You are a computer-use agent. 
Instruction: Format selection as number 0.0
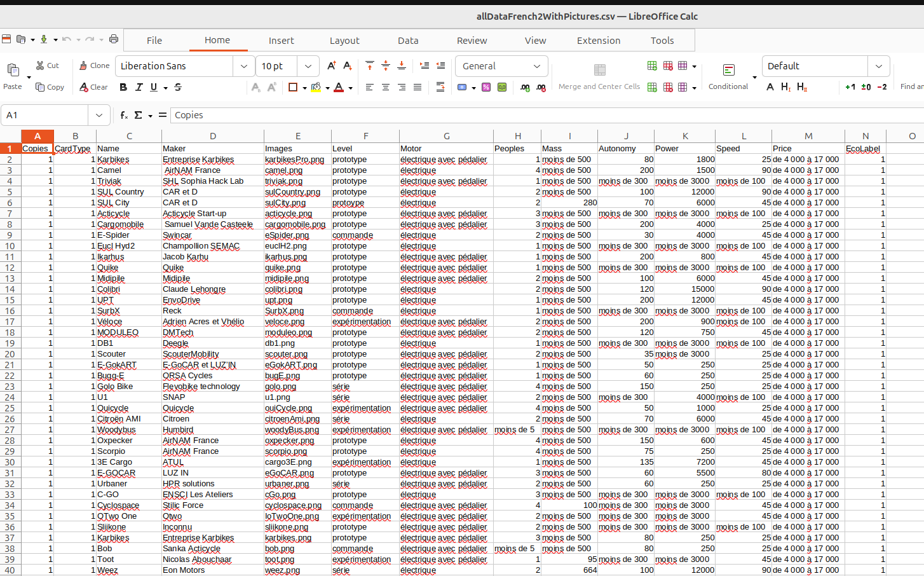pos(502,87)
